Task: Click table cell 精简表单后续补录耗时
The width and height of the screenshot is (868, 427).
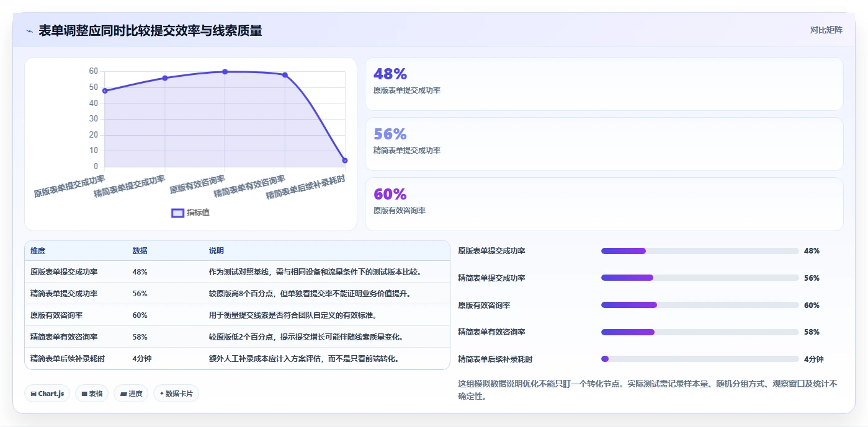Action: (x=68, y=359)
